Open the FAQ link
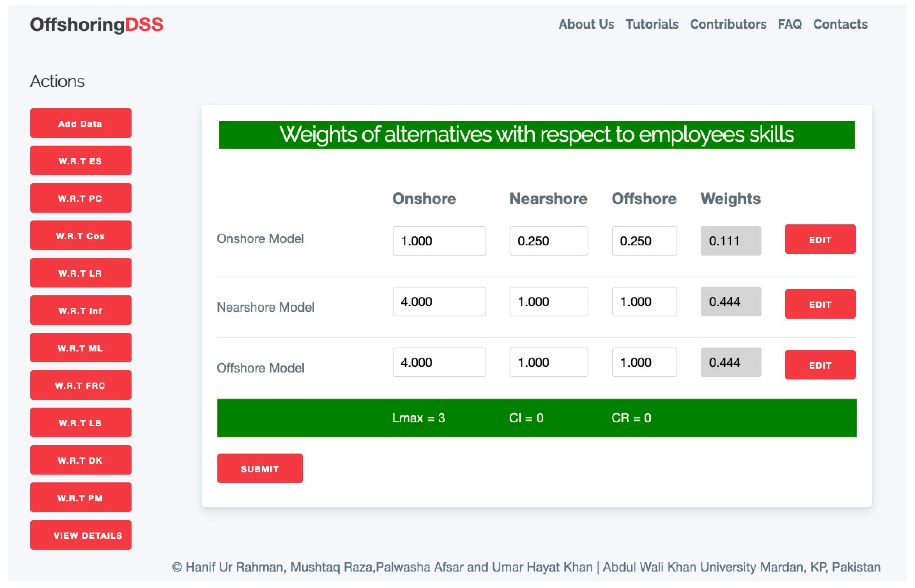The height and width of the screenshot is (588, 915). [790, 24]
